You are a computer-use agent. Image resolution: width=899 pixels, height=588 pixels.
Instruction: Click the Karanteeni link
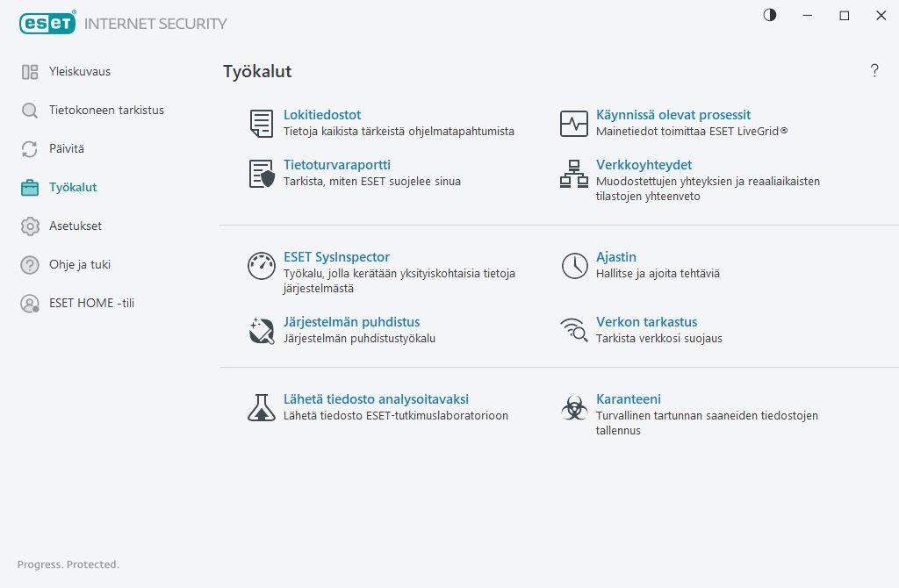[629, 399]
